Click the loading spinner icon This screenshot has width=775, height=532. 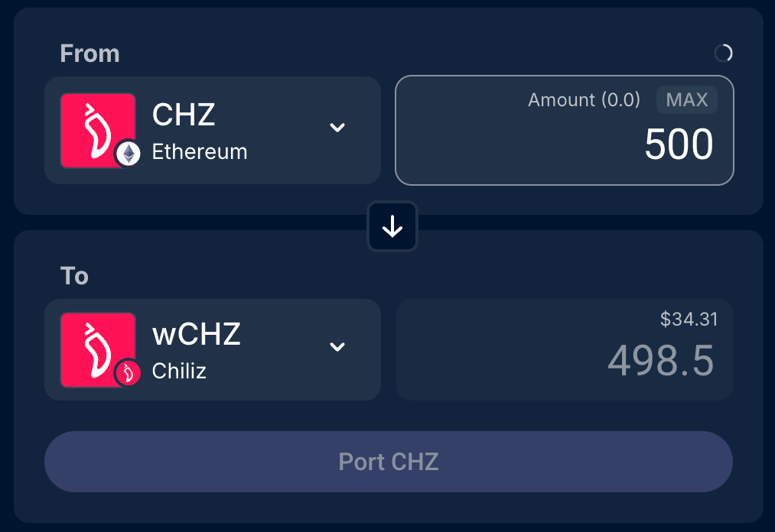[x=723, y=53]
